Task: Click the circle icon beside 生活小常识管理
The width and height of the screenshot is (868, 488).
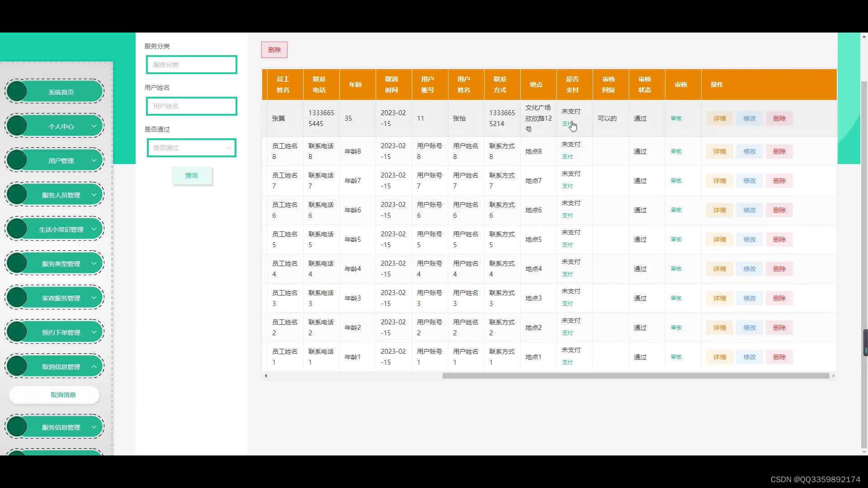Action: click(17, 229)
